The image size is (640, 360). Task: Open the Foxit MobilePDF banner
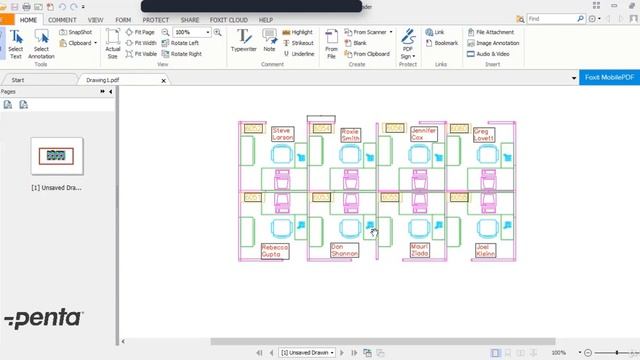(609, 77)
